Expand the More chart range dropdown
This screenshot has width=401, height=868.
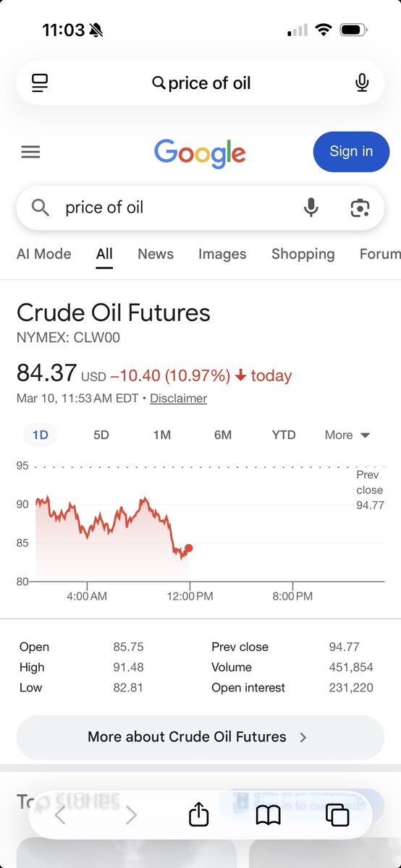[347, 435]
